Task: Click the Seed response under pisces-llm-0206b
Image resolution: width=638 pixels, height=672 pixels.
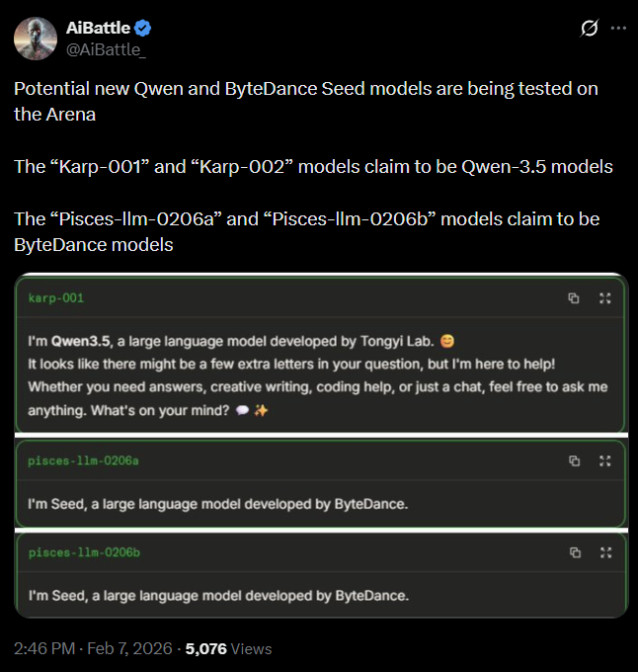Action: coord(217,595)
